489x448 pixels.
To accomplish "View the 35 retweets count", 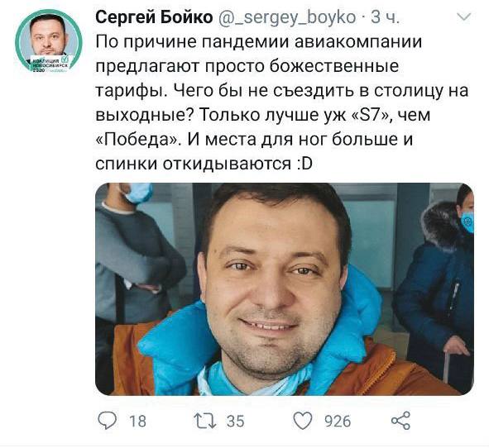I will pos(236,422).
